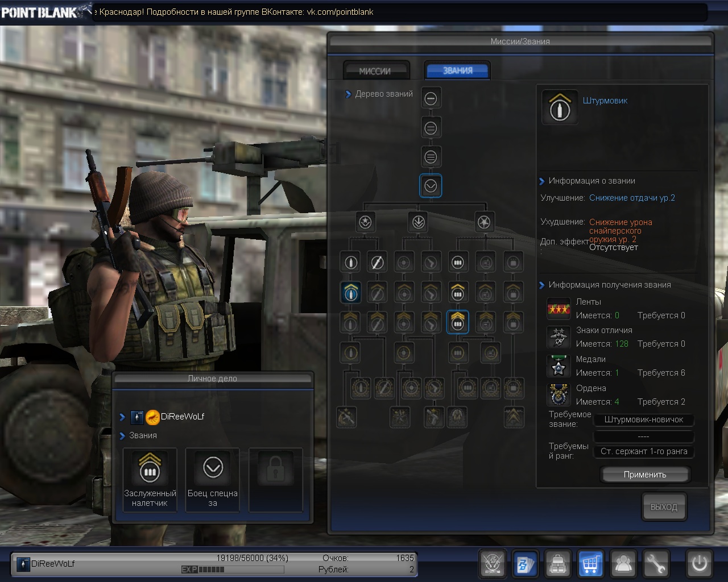Click the Штурмовик rank title
Viewport: 728px width, 582px height.
605,101
